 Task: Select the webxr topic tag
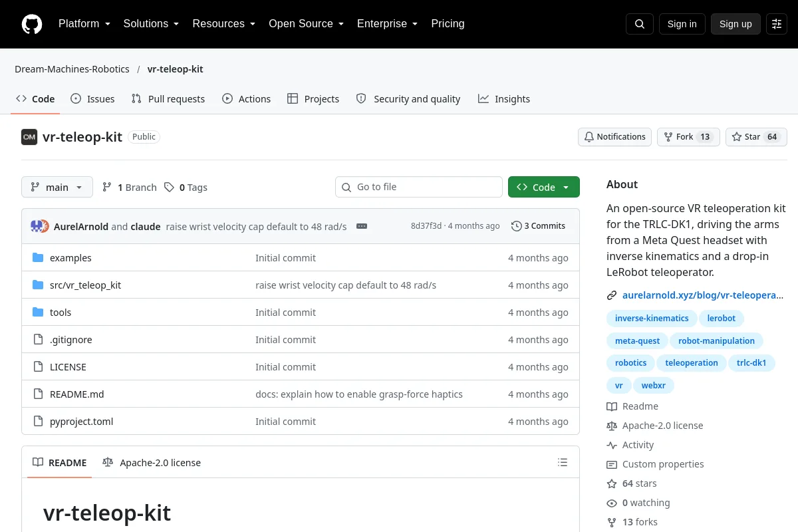[x=654, y=385]
